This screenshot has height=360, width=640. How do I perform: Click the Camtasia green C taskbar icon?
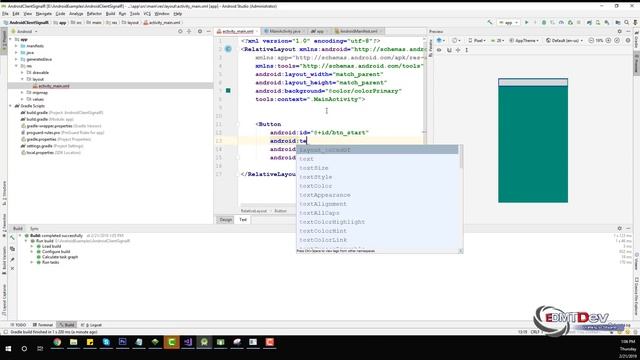pos(171,342)
